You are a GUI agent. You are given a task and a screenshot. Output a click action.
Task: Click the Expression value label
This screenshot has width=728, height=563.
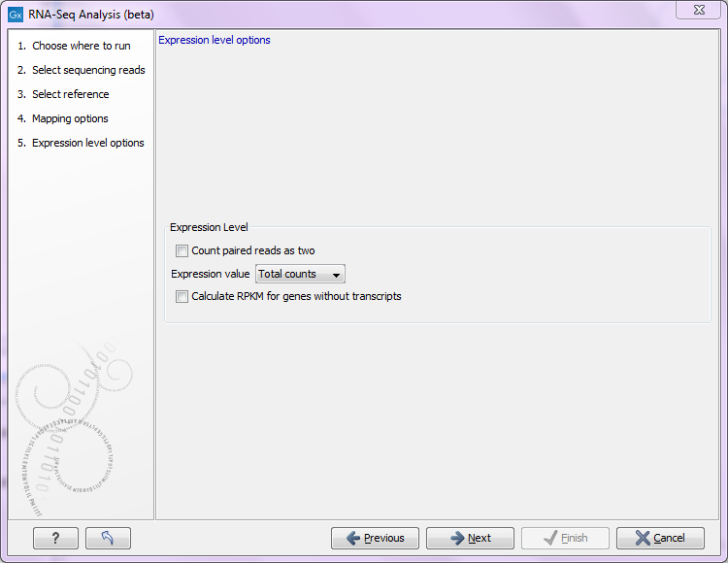pos(211,275)
